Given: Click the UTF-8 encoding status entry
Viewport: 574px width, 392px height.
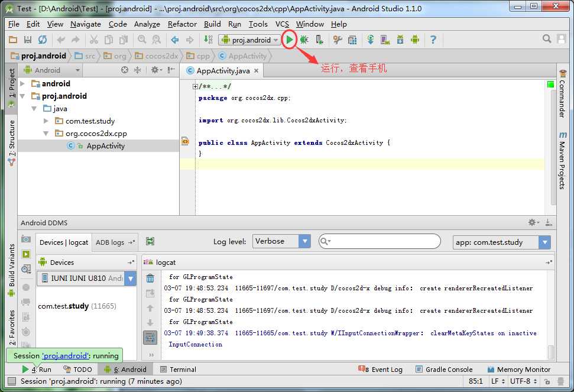Looking at the screenshot, I should click(x=524, y=381).
